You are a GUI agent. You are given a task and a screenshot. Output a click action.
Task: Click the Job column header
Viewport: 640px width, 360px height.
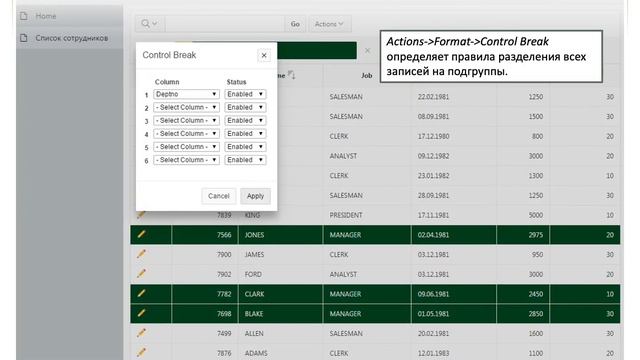click(x=367, y=76)
